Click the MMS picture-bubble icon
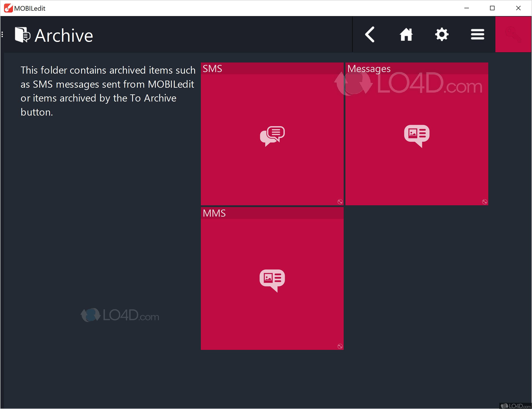This screenshot has height=409, width=532. (272, 280)
